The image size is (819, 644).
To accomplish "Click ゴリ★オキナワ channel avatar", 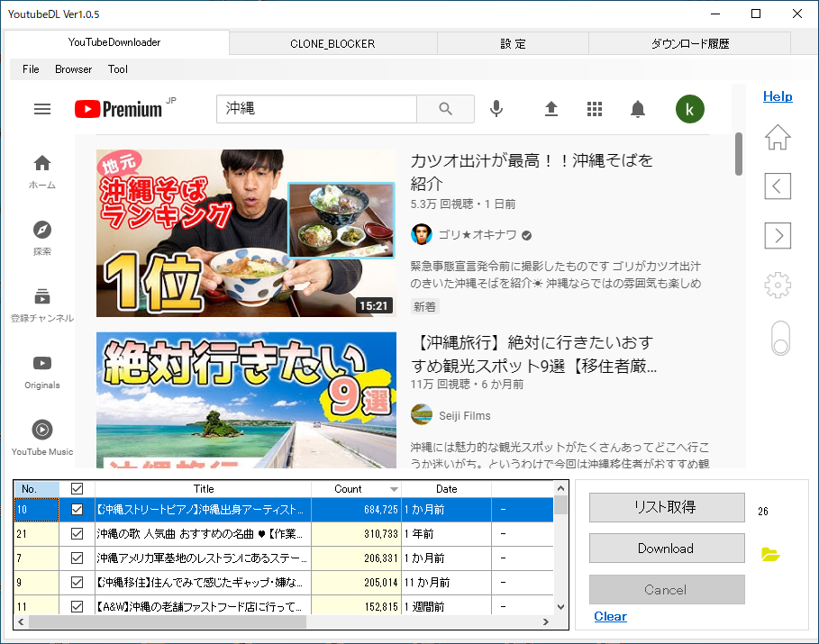I will point(422,234).
